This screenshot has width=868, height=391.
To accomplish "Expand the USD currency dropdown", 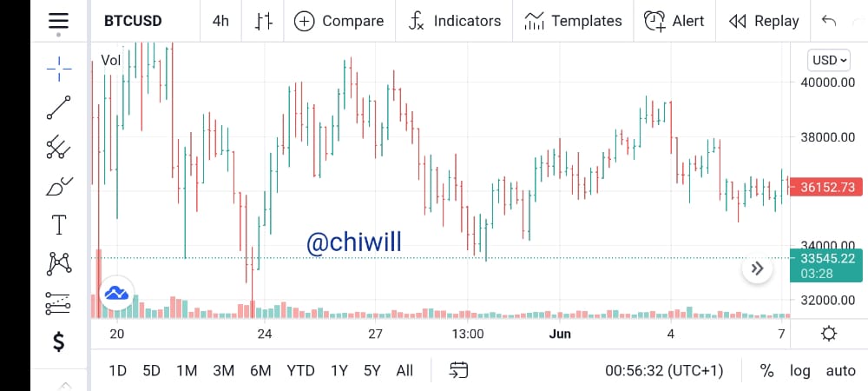I will point(829,60).
